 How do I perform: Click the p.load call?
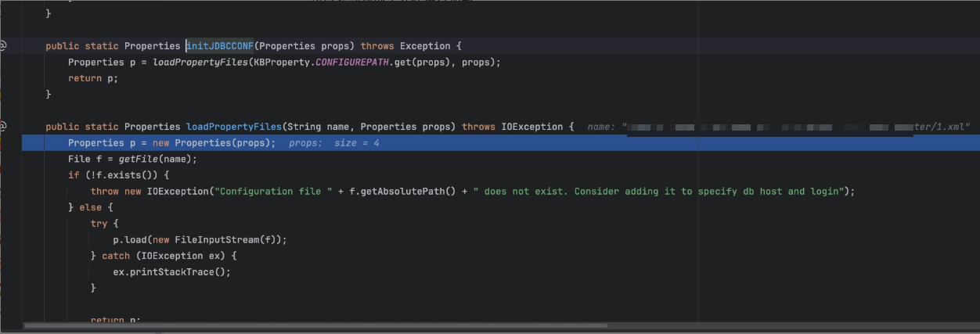coord(127,239)
